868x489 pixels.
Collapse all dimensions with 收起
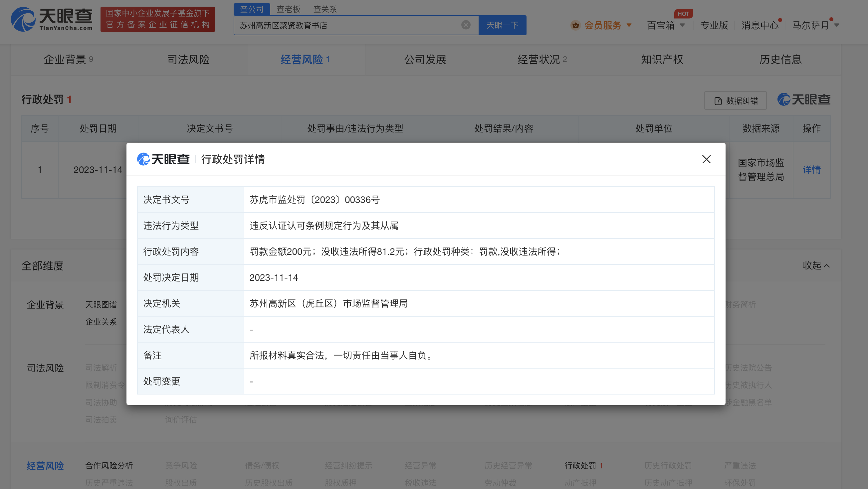click(x=816, y=266)
